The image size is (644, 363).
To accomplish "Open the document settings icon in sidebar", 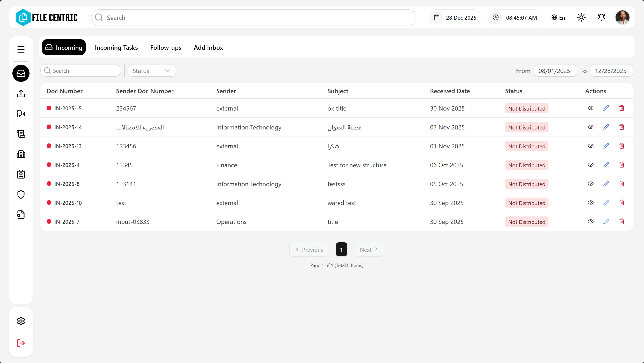I will point(21,215).
